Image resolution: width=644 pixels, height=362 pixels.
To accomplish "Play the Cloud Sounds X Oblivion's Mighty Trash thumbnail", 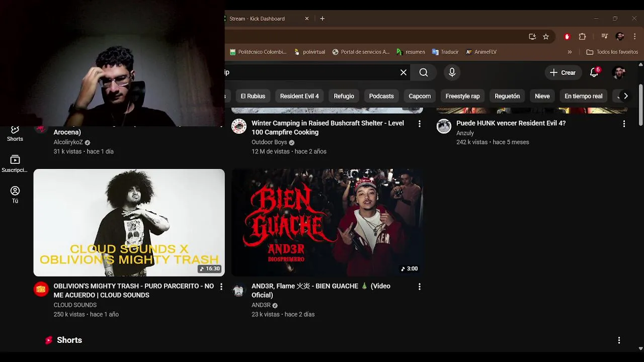I will (129, 223).
